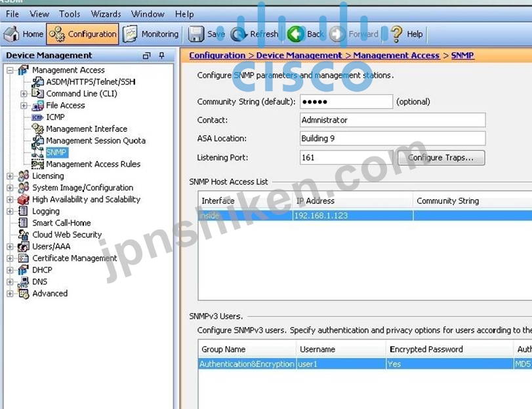Select the user1 SNMPv3 user row
The image size is (532, 409).
pos(365,364)
